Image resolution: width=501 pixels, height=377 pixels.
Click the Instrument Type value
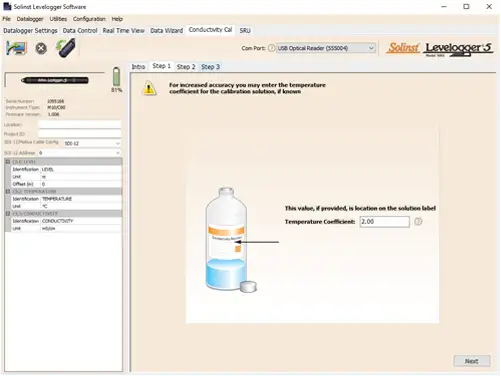[56, 107]
